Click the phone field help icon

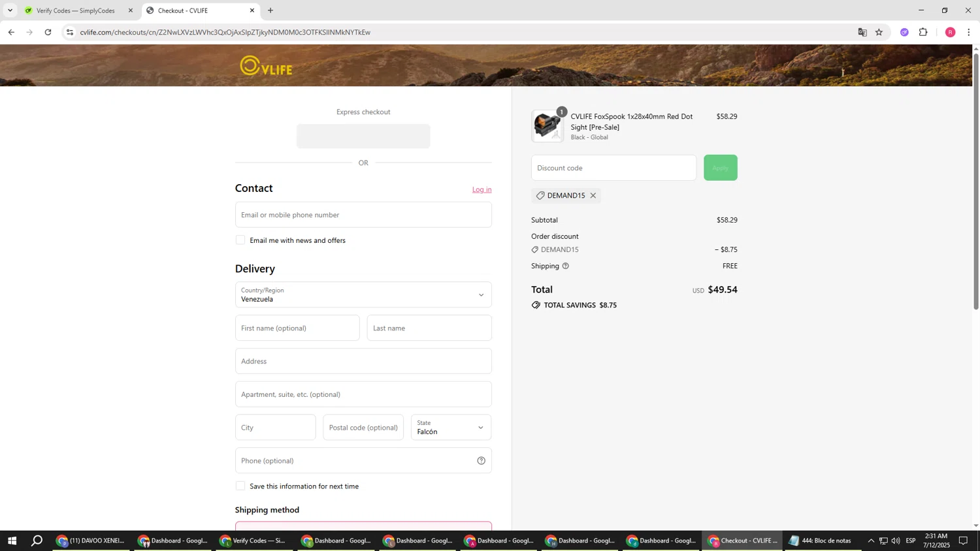(482, 460)
